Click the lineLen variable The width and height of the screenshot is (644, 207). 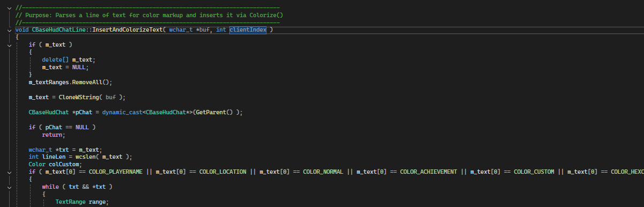(54, 157)
